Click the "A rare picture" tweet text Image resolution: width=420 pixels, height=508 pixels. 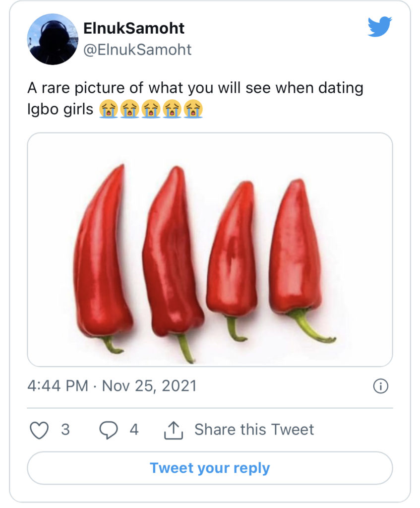tap(195, 88)
